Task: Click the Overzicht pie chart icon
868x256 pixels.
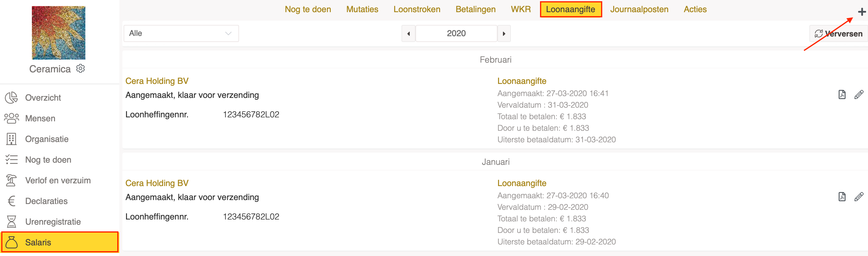Action: click(x=12, y=98)
